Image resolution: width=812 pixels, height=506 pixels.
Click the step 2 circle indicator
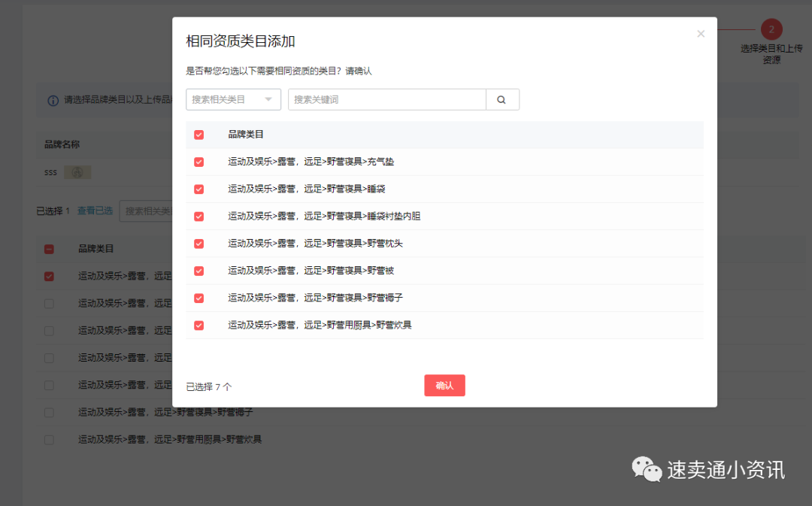(771, 29)
